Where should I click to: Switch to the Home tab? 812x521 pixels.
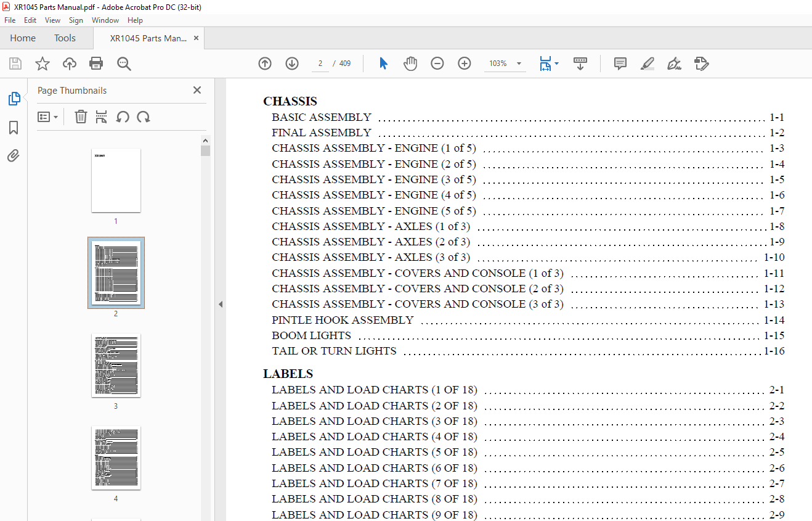coord(23,38)
